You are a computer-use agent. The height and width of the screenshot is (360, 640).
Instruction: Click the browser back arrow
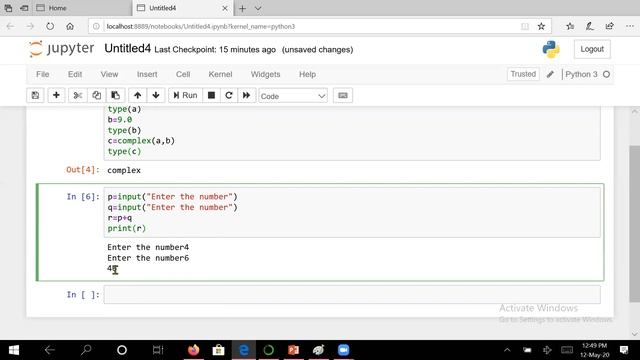coord(10,26)
